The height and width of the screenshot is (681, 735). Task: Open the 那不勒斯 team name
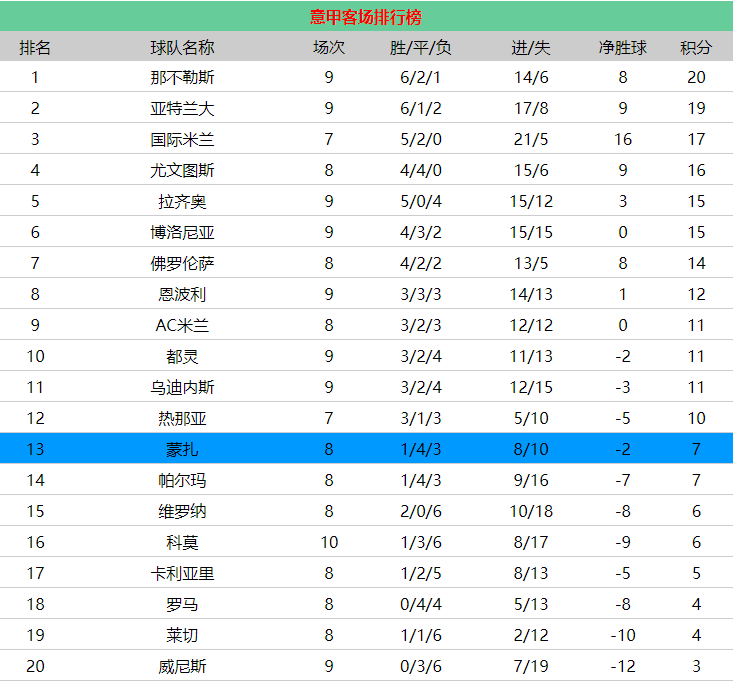182,78
